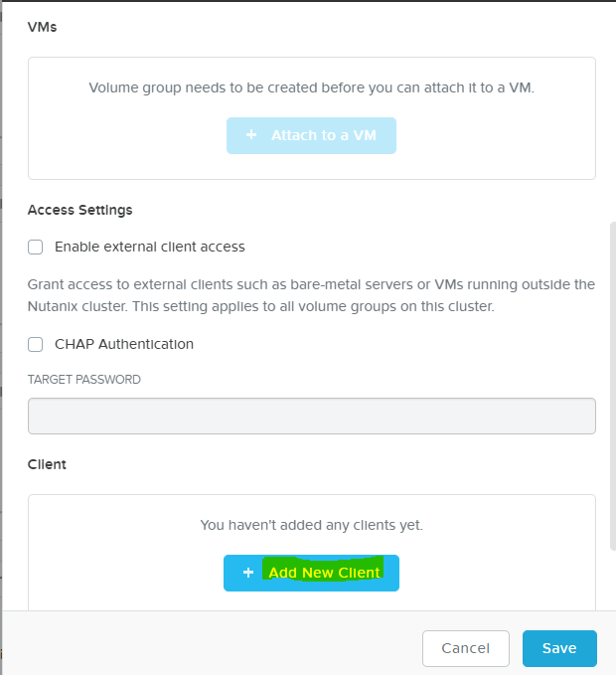
Task: Click the 'Grant access to external clients' description
Action: coord(311,295)
